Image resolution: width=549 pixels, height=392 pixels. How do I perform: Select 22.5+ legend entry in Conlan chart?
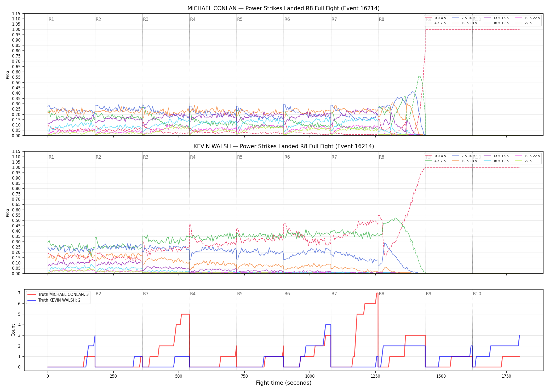pyautogui.click(x=525, y=23)
